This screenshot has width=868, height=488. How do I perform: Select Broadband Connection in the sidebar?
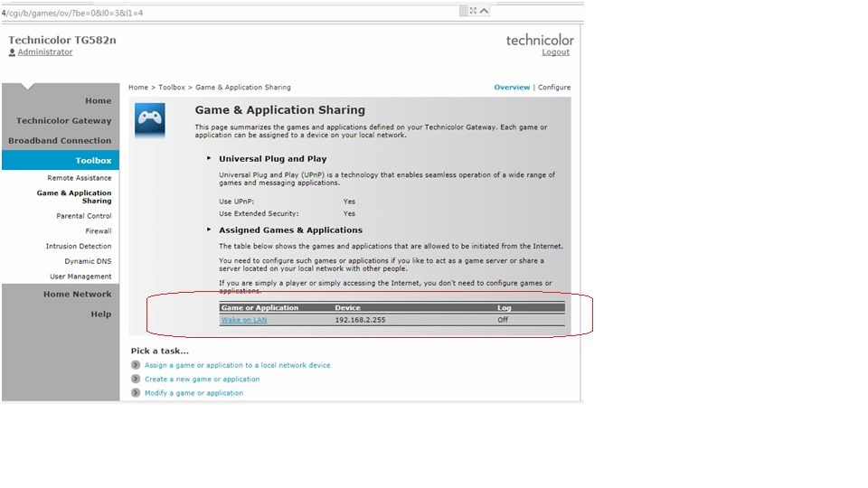(60, 141)
